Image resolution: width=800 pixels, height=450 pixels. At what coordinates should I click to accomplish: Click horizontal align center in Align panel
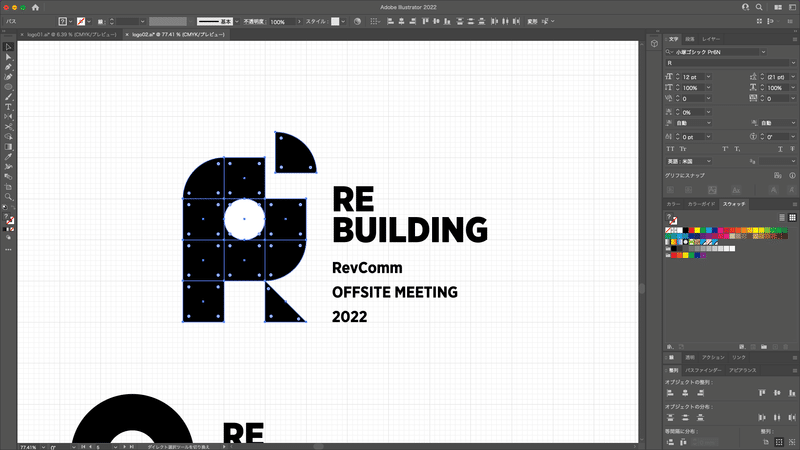click(x=685, y=393)
